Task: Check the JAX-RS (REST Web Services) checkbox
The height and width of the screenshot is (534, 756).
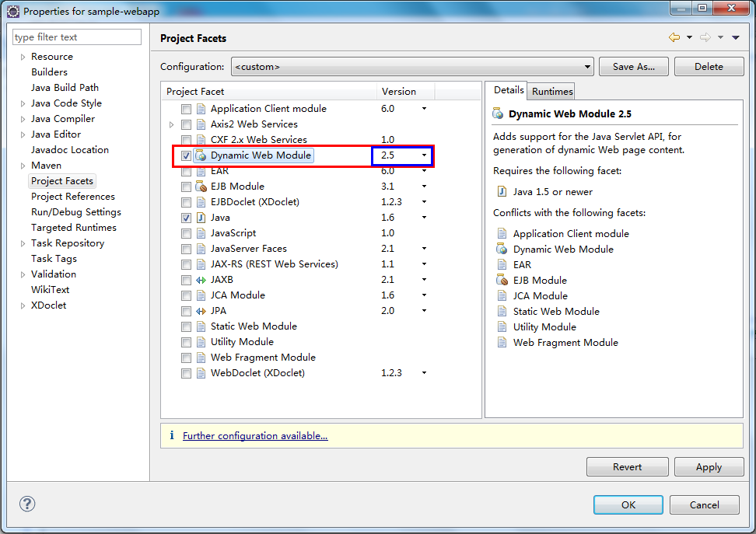Action: (186, 264)
